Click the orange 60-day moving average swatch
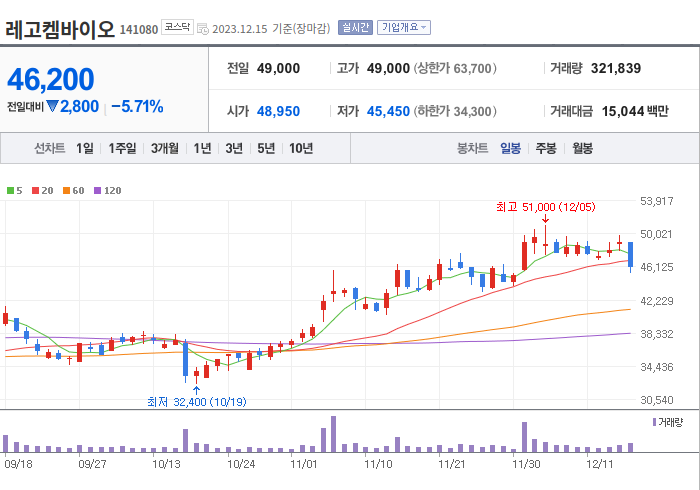This screenshot has width=700, height=490. [x=67, y=191]
